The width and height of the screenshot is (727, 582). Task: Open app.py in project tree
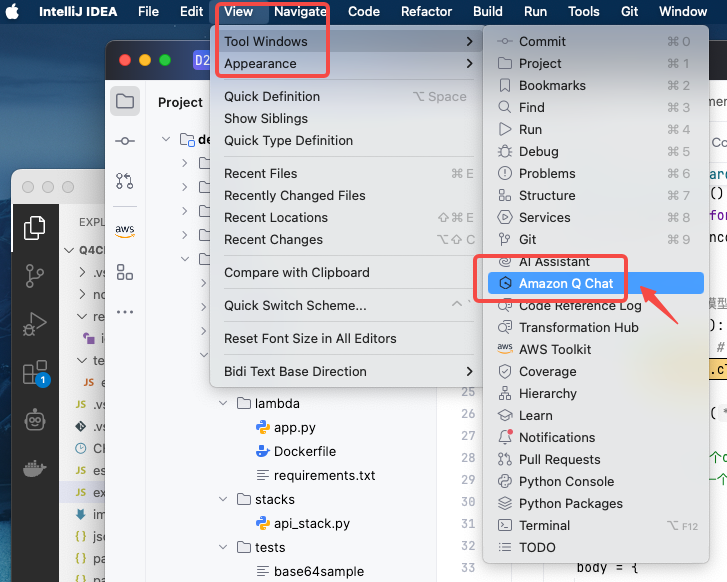coord(286,428)
